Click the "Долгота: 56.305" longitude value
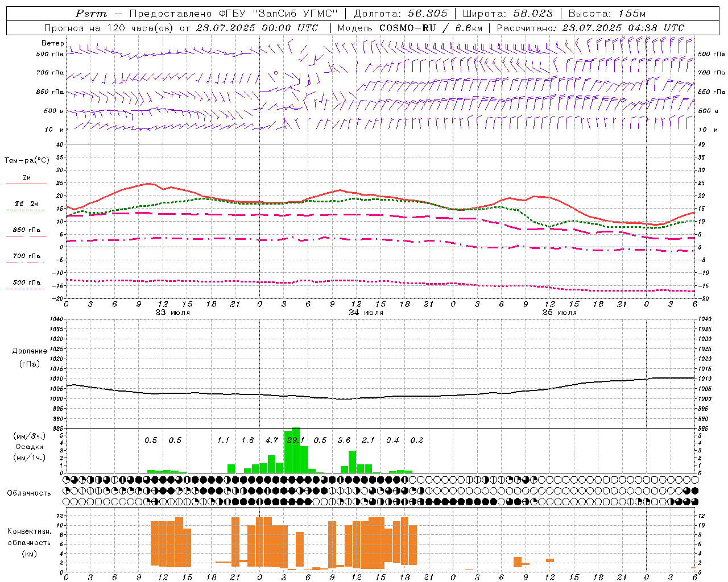The width and height of the screenshot is (728, 582). coord(400,14)
